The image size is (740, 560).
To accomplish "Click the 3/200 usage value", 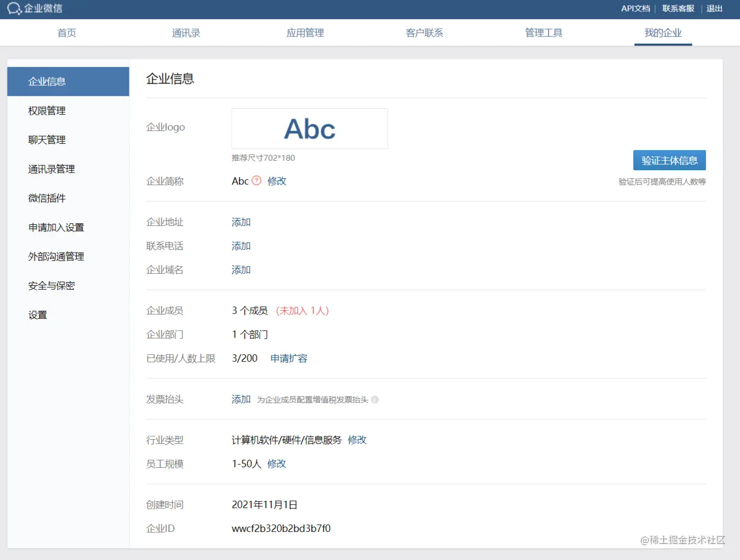I will tap(244, 358).
